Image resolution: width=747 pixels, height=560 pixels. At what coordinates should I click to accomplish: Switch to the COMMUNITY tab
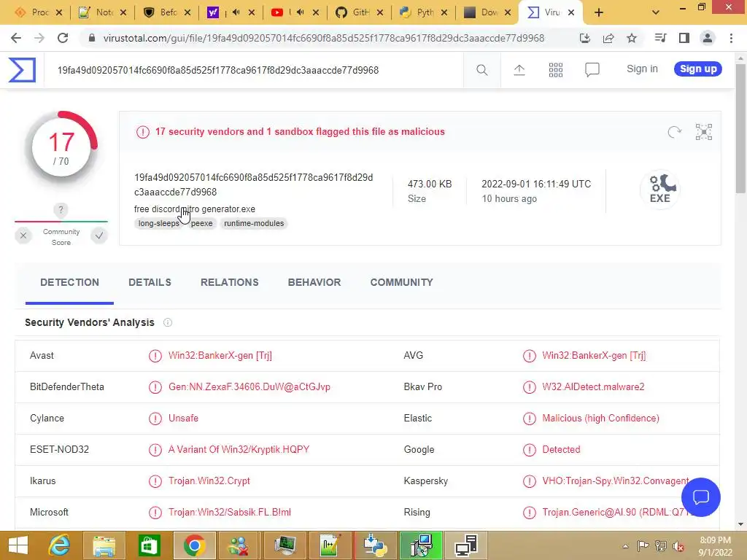point(402,282)
